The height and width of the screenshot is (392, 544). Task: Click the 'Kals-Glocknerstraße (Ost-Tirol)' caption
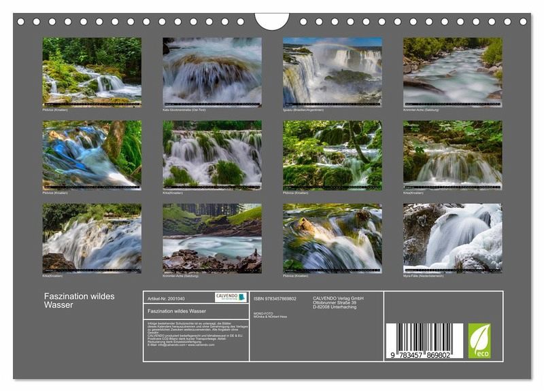[185, 109]
